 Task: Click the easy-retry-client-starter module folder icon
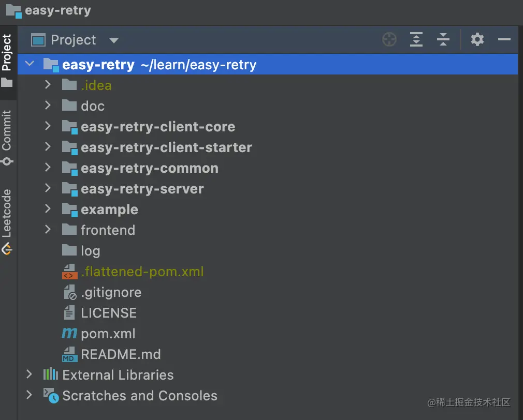[70, 147]
